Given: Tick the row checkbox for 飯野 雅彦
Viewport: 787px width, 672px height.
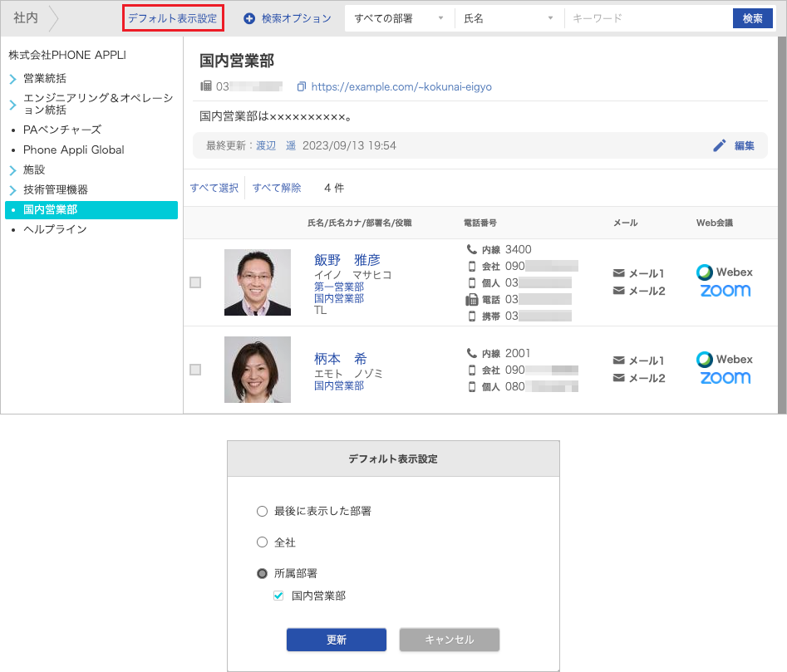Looking at the screenshot, I should 195,282.
